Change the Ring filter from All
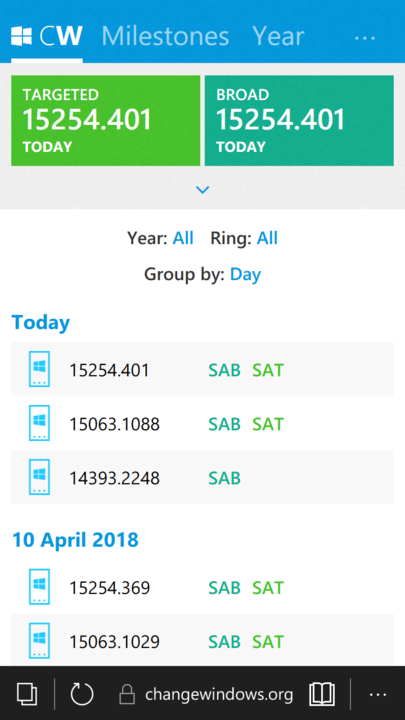Screen dimensions: 405x720 pyautogui.click(x=267, y=238)
